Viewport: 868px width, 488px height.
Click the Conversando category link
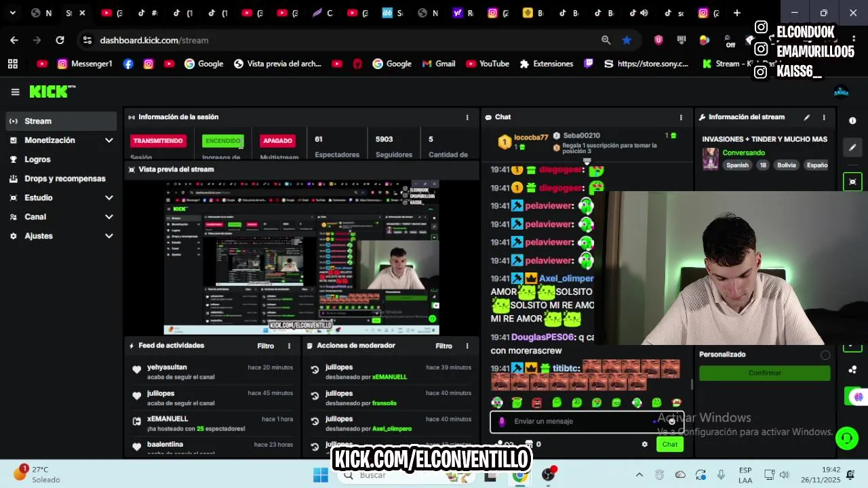point(743,152)
